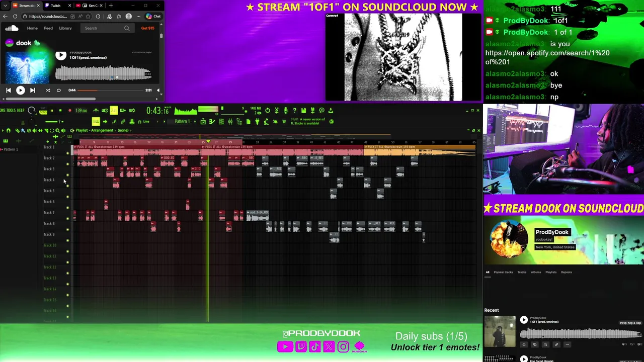Click the Get $15 SoundCloud link
This screenshot has height=362, width=644.
[147, 28]
